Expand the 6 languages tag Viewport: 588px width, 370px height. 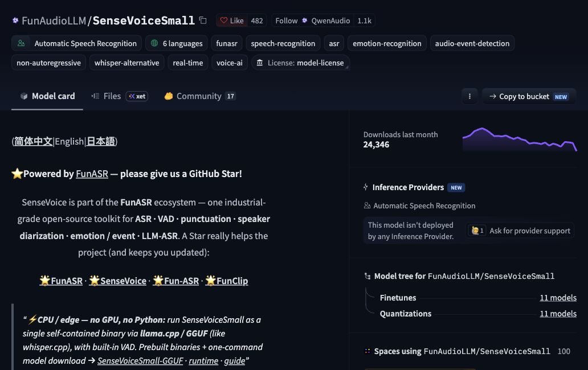(x=176, y=43)
